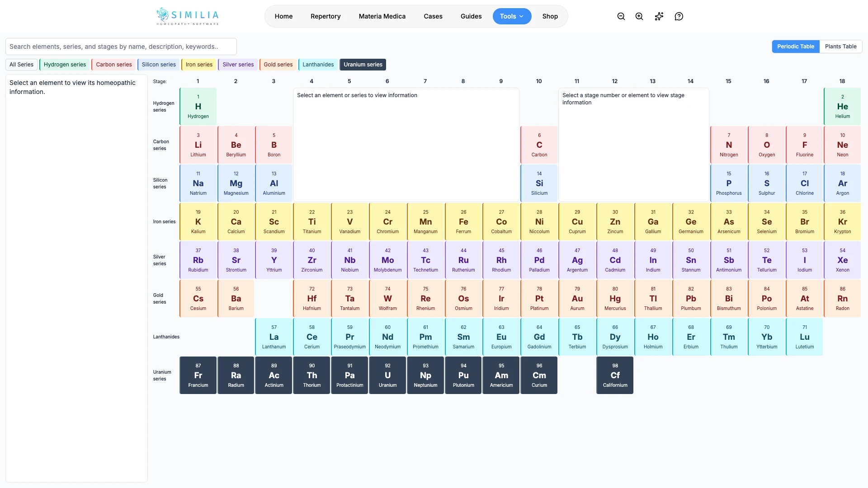Select the Carbon (C) element tile
This screenshot has width=868, height=488.
tap(539, 145)
